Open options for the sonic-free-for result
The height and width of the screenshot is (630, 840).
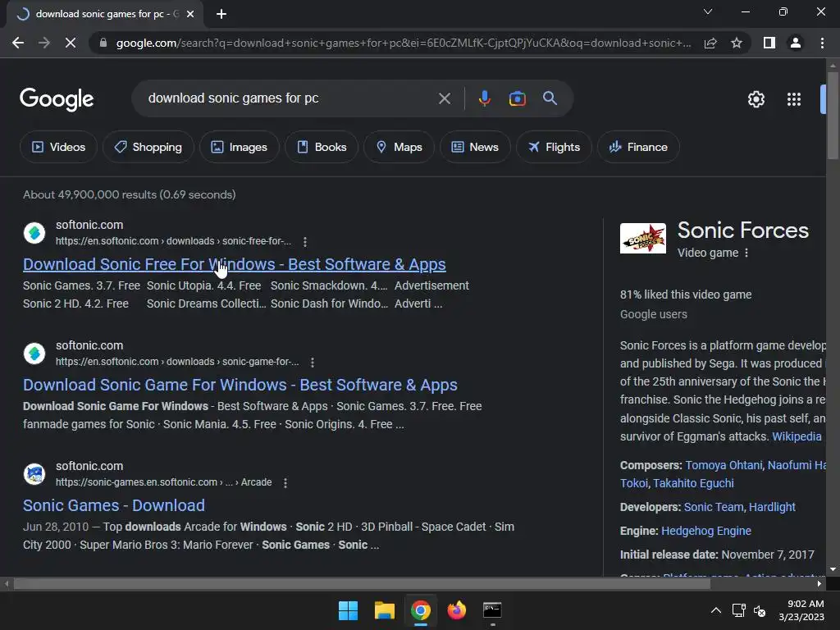[x=305, y=242]
